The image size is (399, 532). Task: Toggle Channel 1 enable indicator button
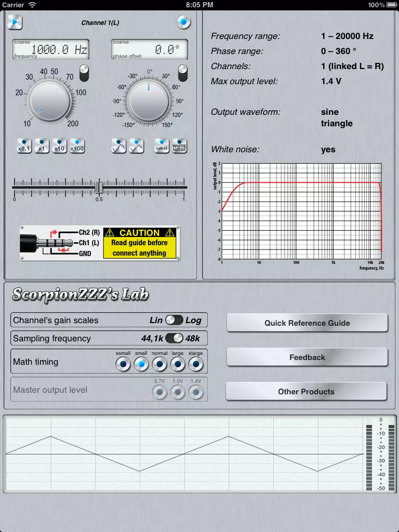(183, 22)
